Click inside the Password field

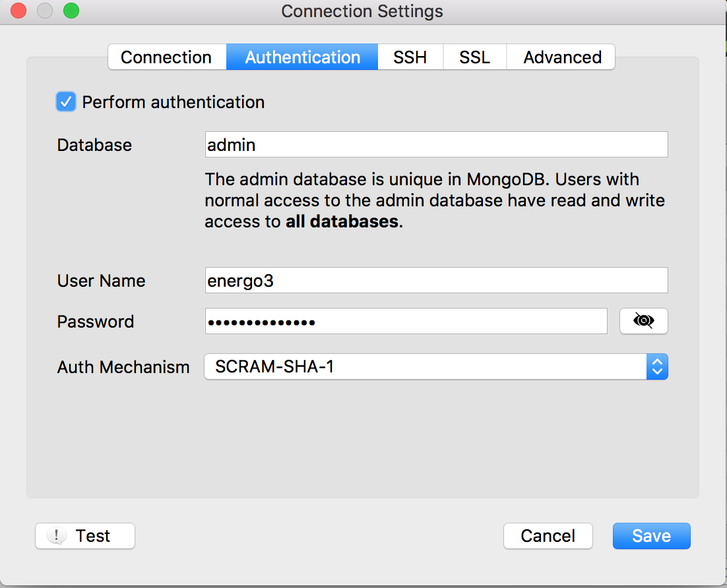406,322
